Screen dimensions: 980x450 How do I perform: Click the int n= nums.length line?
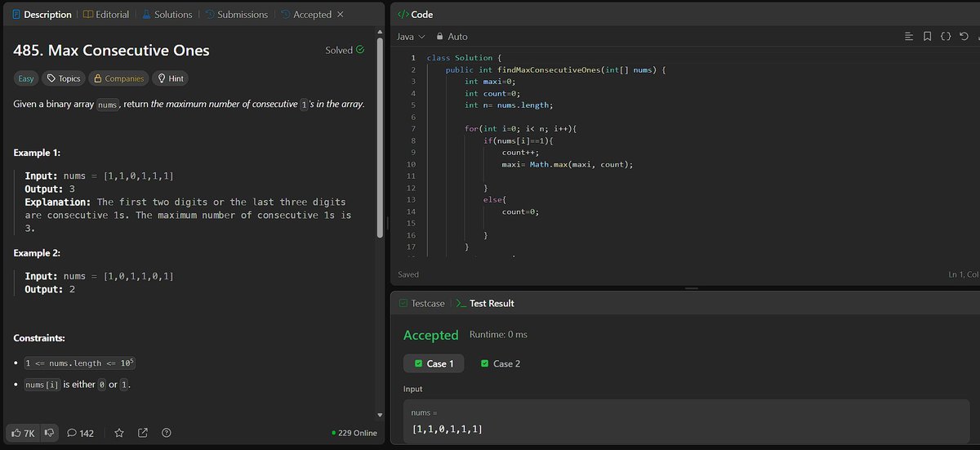[509, 105]
